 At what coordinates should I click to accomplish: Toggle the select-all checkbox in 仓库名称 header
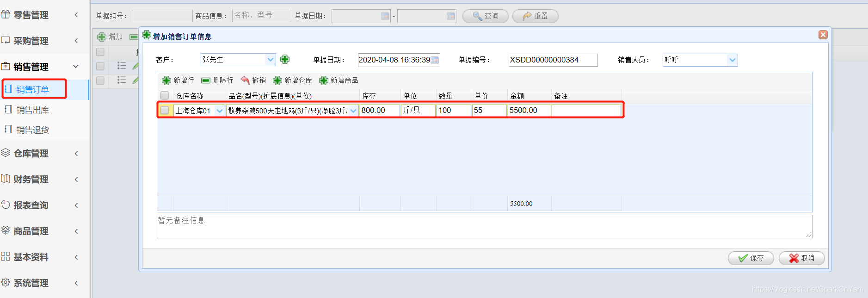[165, 95]
